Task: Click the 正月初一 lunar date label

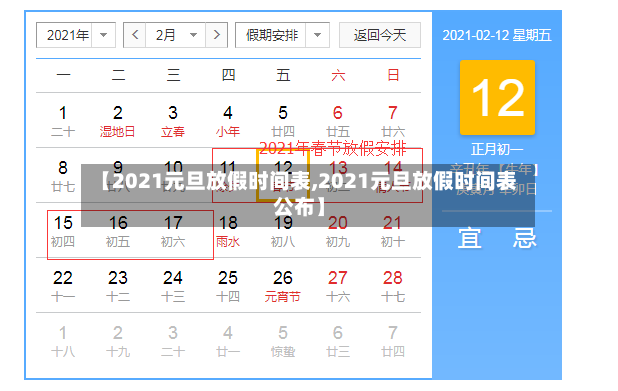Action: click(x=497, y=149)
